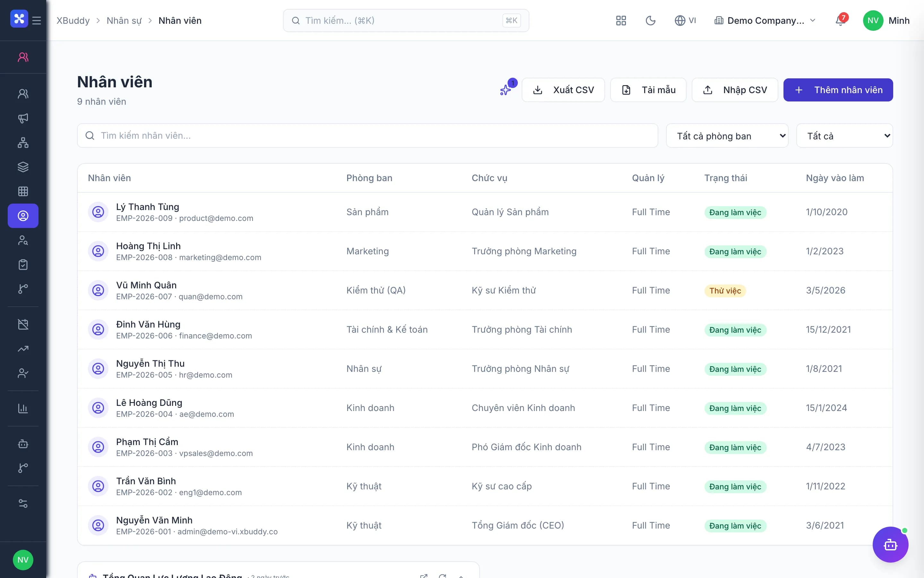Screen dimensions: 924x578
Task: Click Lý Thanh Tùng's avatar icon
Action: [98, 212]
